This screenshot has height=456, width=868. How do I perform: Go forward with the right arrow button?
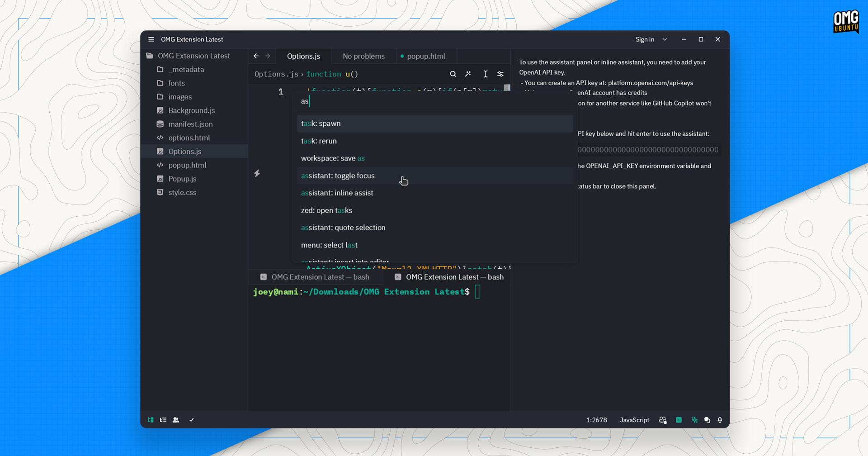point(268,56)
